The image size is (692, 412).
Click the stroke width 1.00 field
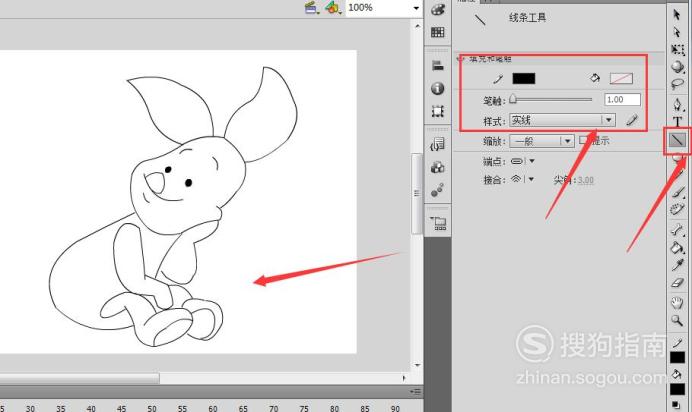(x=622, y=100)
